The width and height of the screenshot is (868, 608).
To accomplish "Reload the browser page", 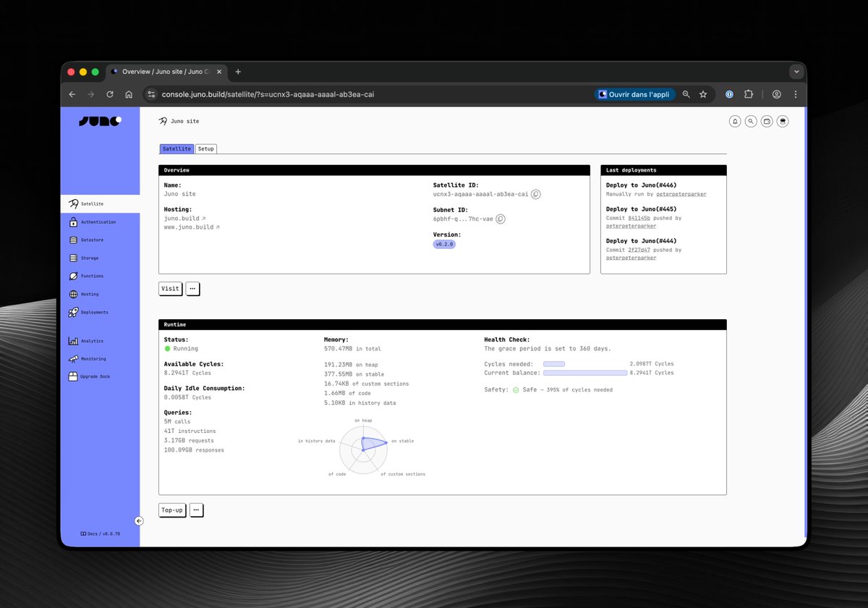I will click(x=110, y=94).
